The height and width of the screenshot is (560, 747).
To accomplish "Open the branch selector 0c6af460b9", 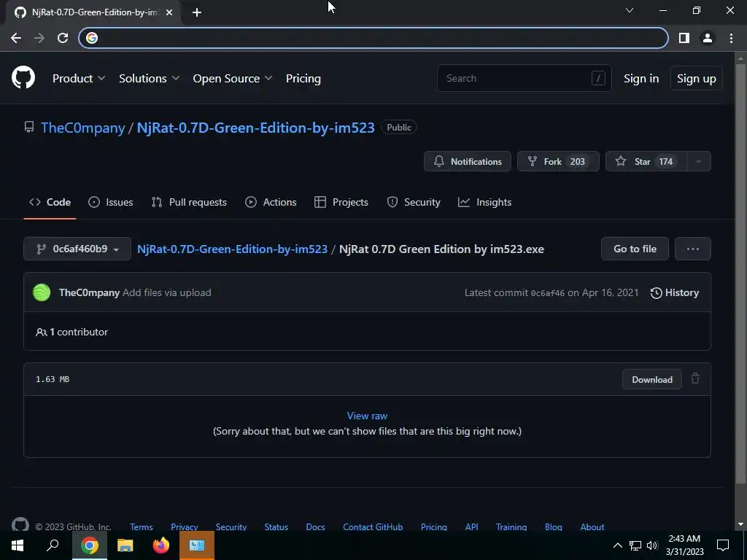I will tap(77, 249).
